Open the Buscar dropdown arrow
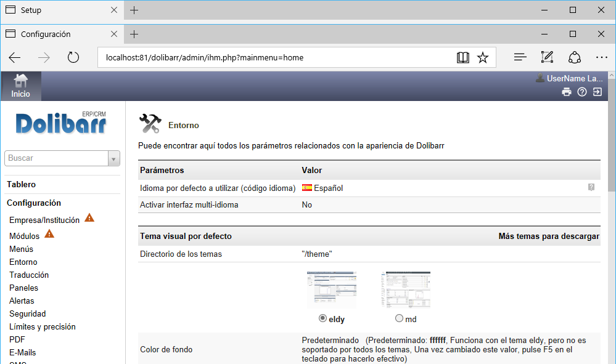Viewport: 616px width, 364px height. pos(113,159)
